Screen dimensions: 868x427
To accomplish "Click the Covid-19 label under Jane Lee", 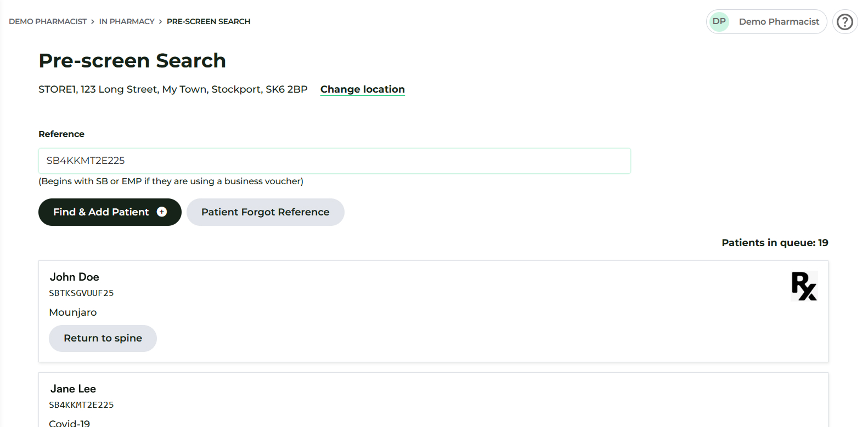I will click(x=70, y=423).
